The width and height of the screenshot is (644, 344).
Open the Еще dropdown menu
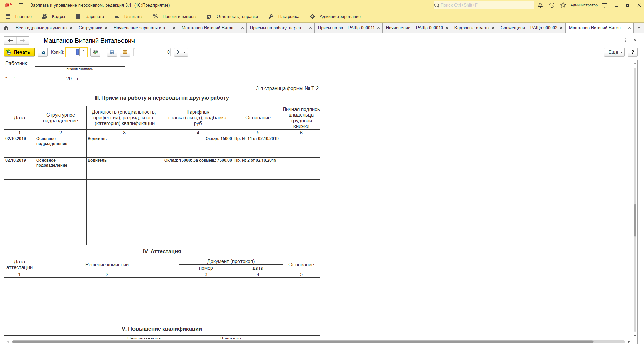pos(614,52)
